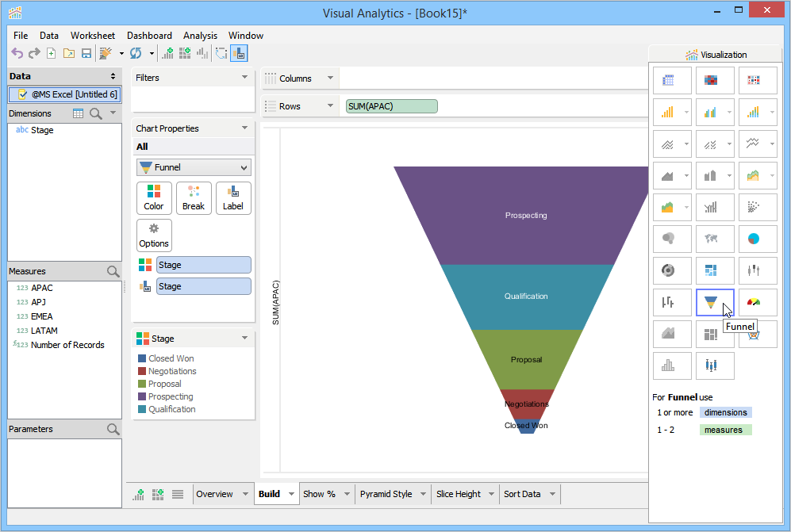Image resolution: width=791 pixels, height=532 pixels.
Task: Choose the scatter plot visualization icon
Action: click(x=757, y=207)
